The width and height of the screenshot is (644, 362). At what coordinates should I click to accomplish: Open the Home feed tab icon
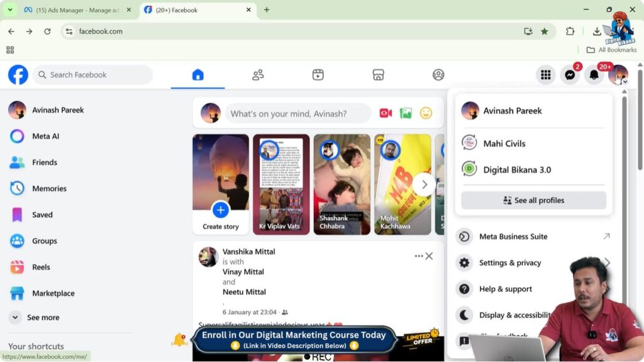pyautogui.click(x=197, y=75)
